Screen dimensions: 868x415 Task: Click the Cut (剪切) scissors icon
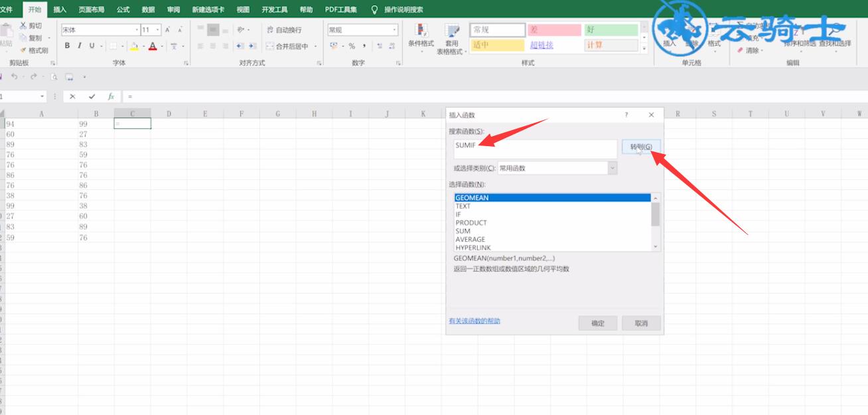click(x=23, y=26)
